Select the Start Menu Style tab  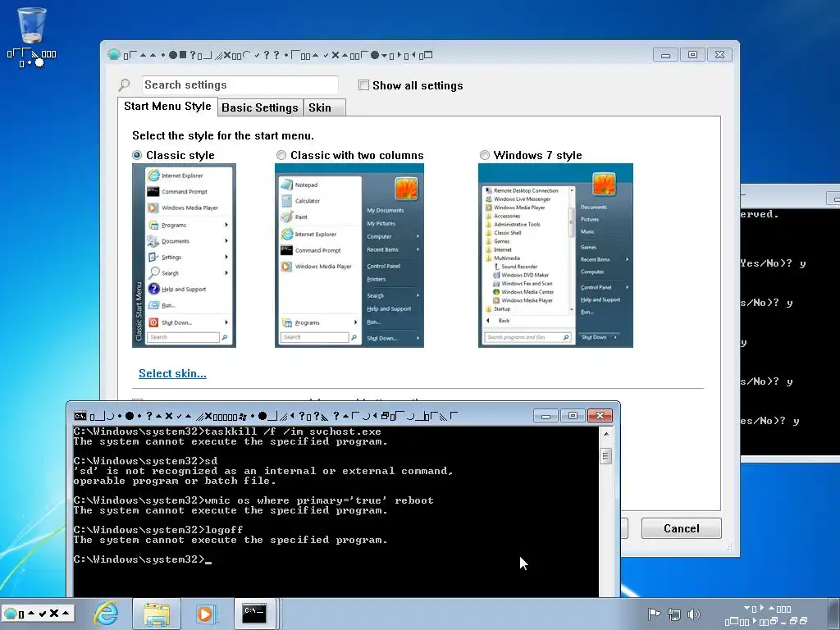coord(167,106)
